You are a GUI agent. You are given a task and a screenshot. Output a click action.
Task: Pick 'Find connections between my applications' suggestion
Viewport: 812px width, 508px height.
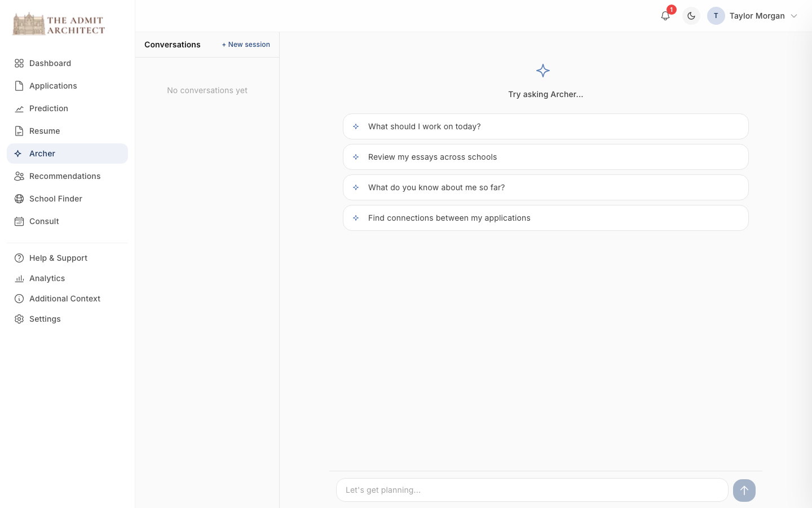(545, 218)
